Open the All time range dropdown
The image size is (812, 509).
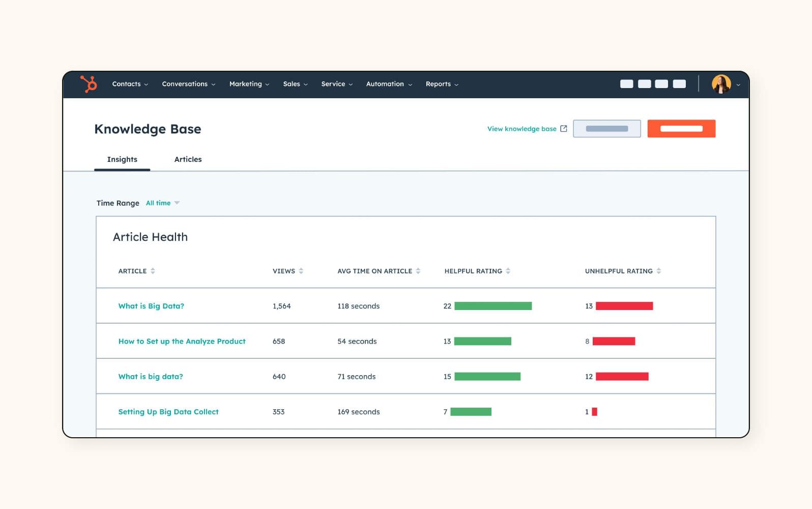(x=163, y=203)
